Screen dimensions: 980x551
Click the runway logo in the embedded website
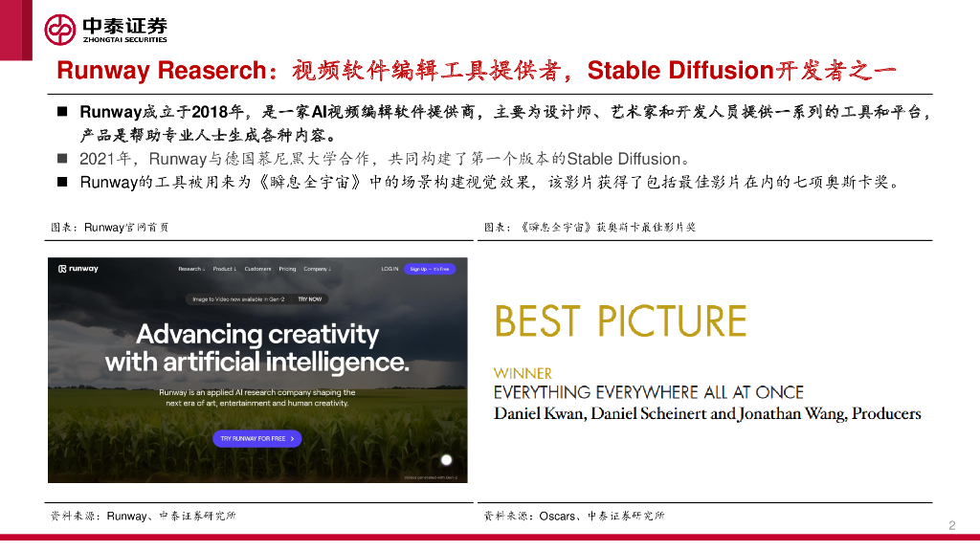(x=78, y=269)
